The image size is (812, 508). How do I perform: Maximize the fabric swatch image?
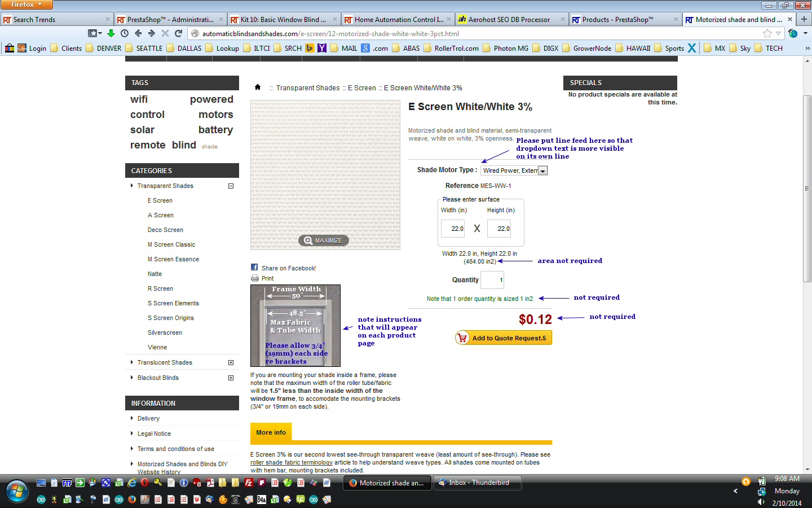(324, 240)
